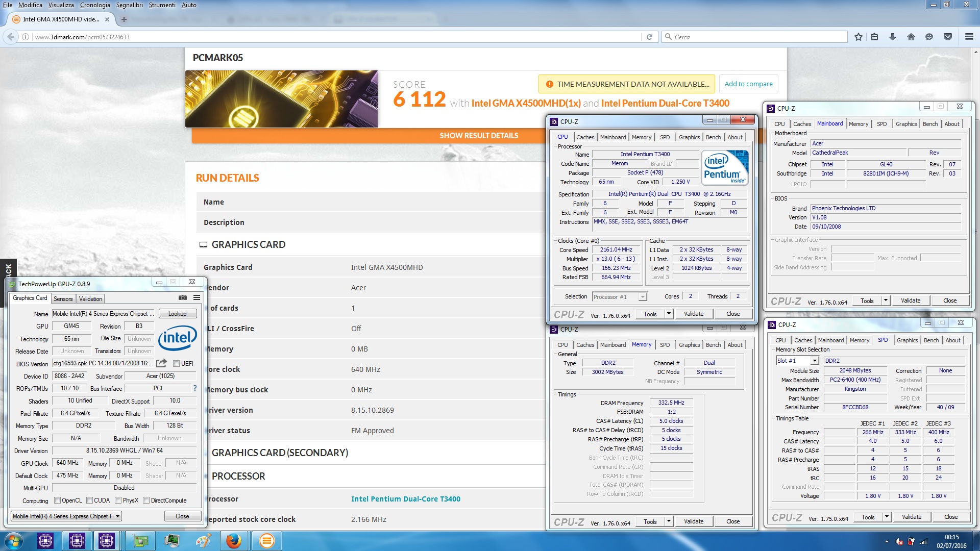Viewport: 980px width, 551px height.
Task: Click the BIOS export arrow icon in GPU-Z
Action: click(x=161, y=363)
